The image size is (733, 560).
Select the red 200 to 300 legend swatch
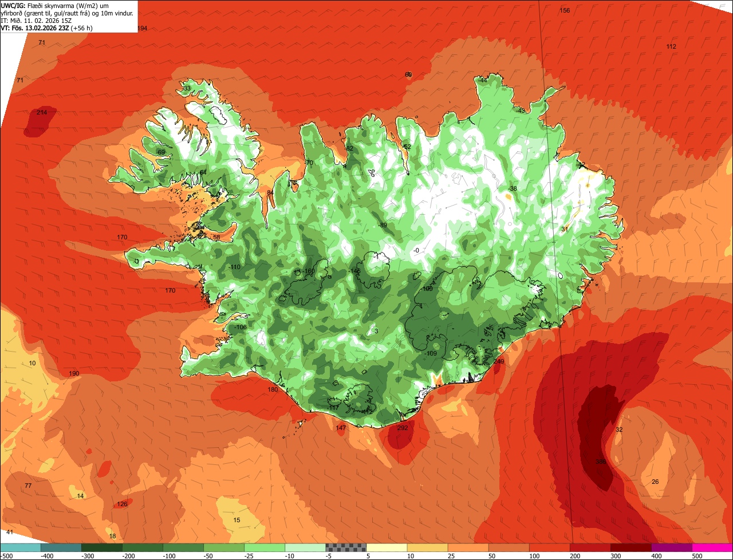click(x=590, y=547)
